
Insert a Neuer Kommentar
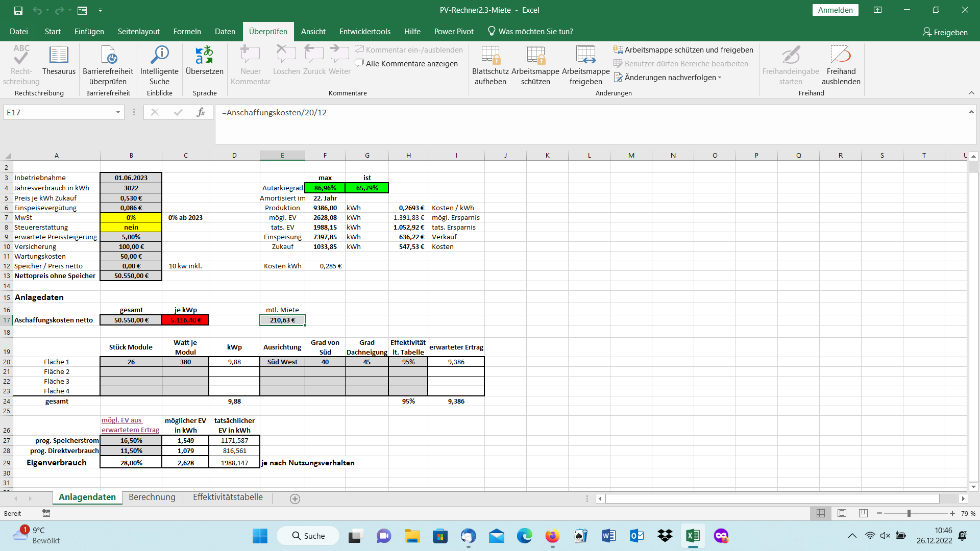pyautogui.click(x=250, y=65)
